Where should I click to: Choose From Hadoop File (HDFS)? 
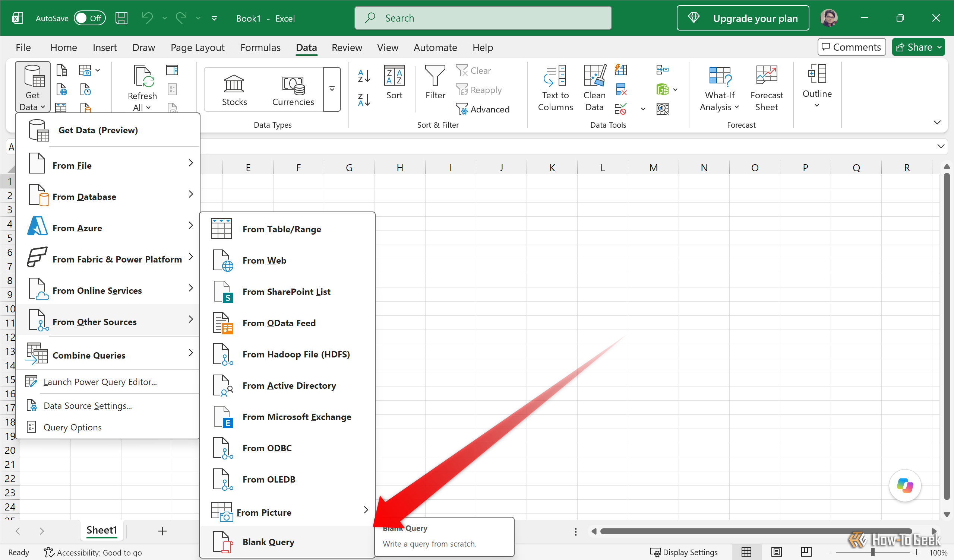pos(287,354)
